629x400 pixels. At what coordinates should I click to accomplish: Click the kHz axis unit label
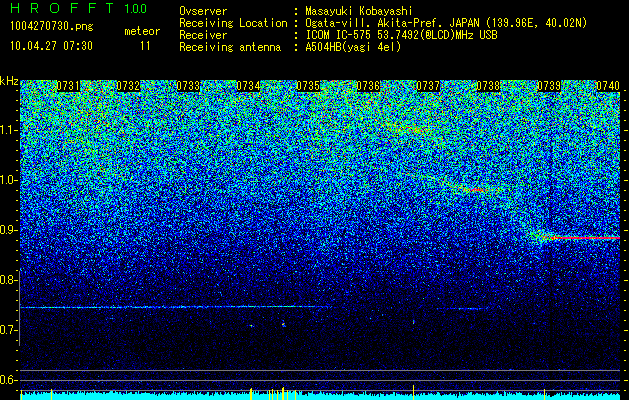9,81
